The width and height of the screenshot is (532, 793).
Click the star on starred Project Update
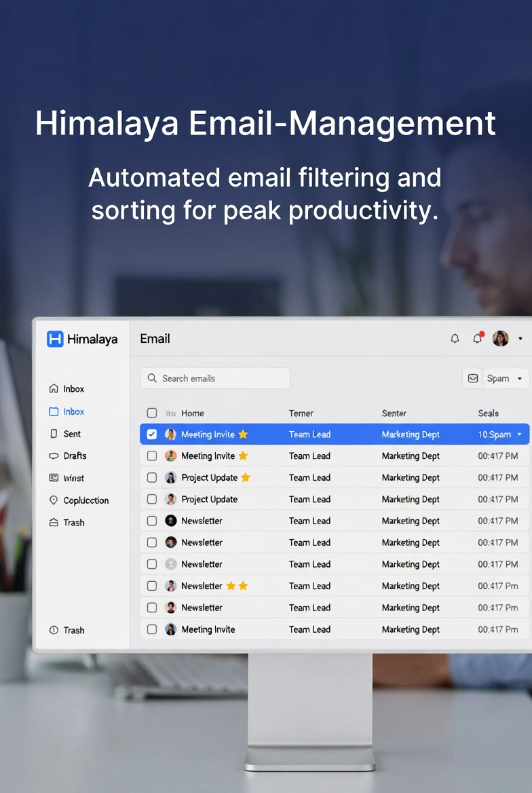point(246,477)
